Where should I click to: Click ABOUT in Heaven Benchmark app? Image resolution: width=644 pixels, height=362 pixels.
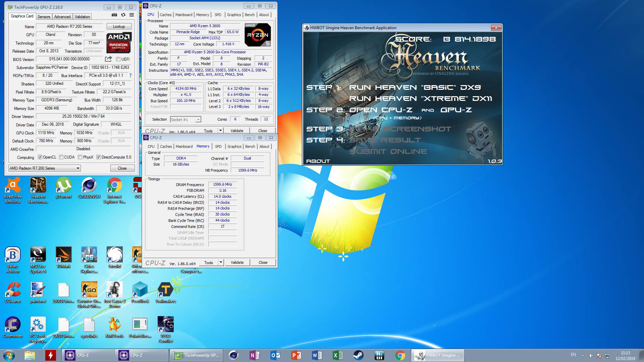(x=318, y=161)
